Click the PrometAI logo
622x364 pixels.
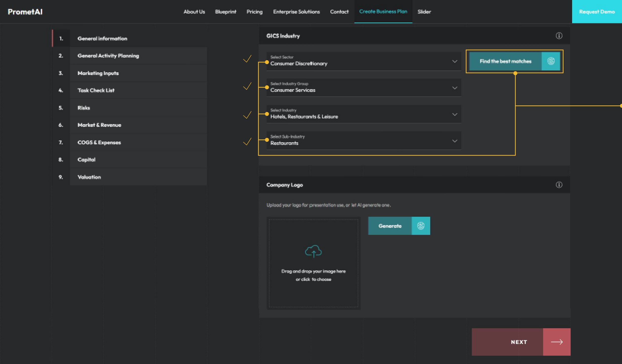(25, 12)
